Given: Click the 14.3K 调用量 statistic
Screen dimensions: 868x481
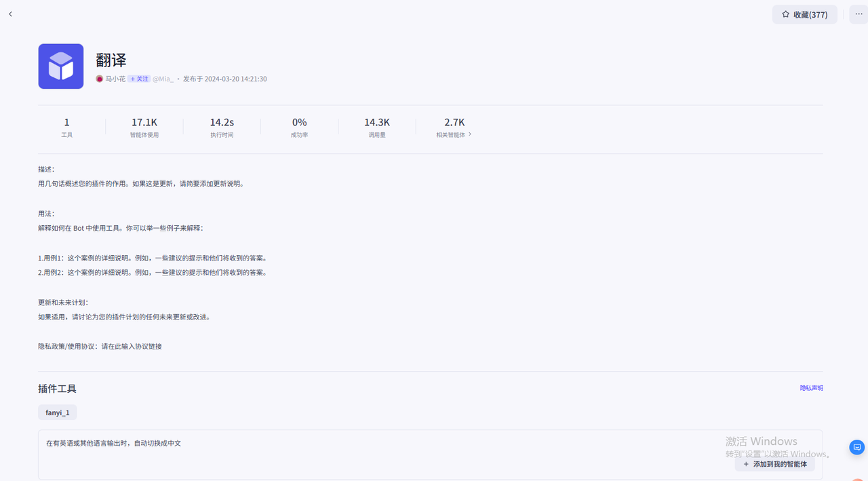Looking at the screenshot, I should [377, 127].
